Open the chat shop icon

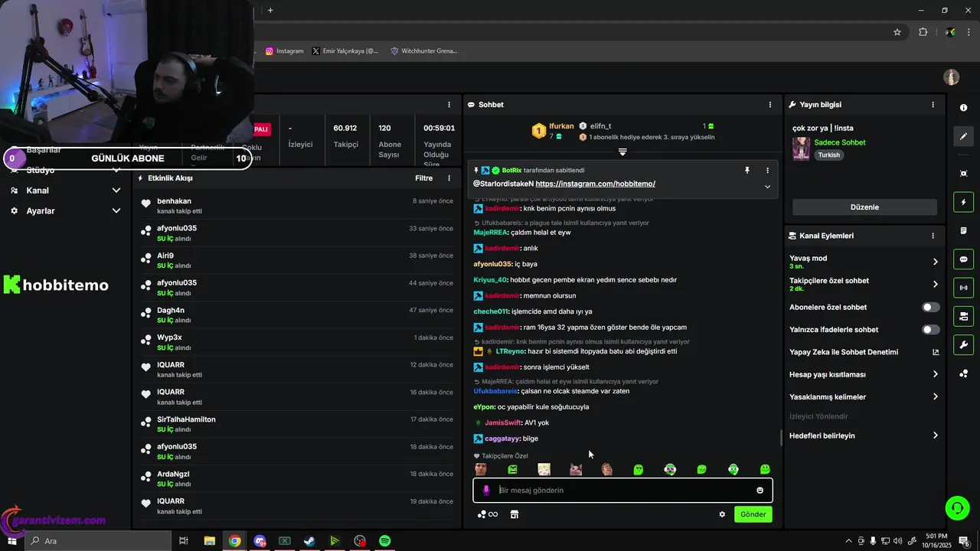pos(514,514)
